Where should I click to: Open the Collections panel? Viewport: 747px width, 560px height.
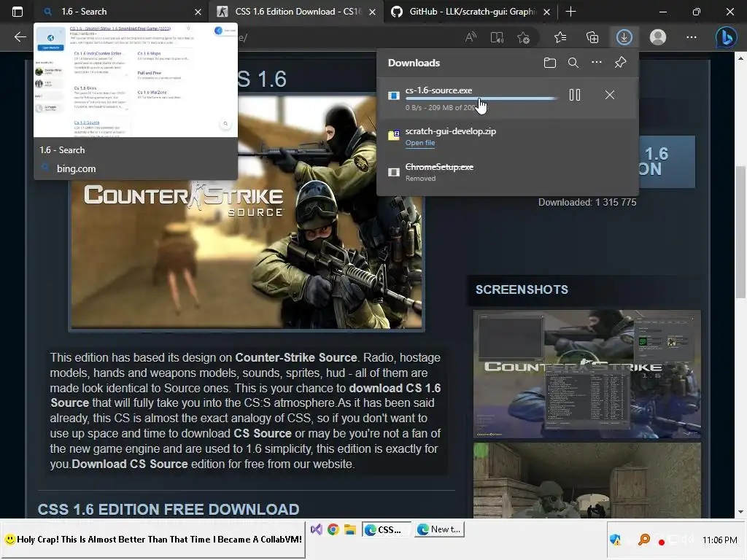tap(592, 37)
